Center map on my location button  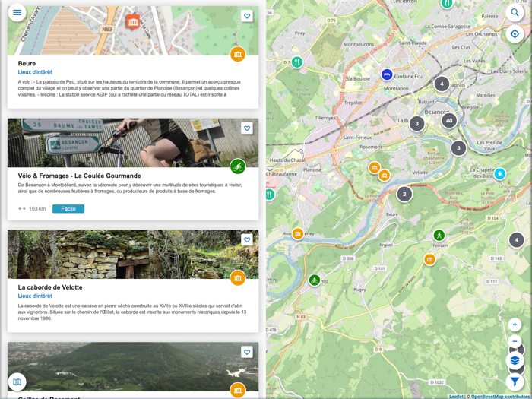515,34
